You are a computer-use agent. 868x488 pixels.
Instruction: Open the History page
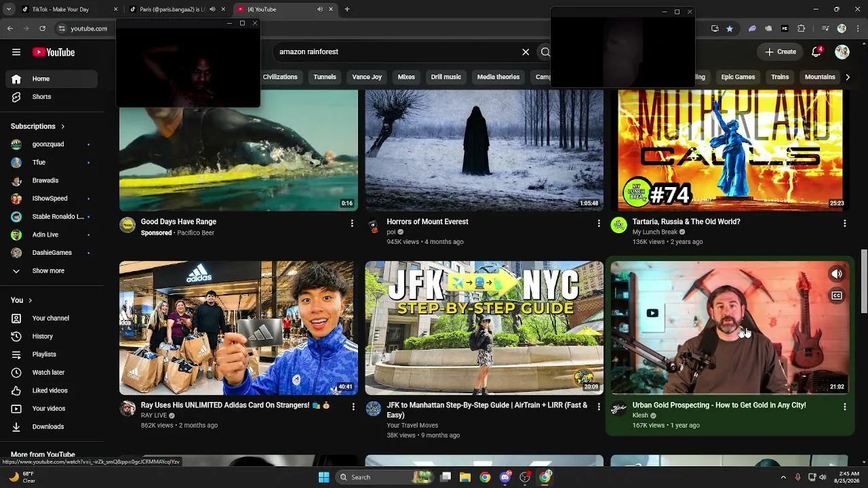click(x=53, y=336)
